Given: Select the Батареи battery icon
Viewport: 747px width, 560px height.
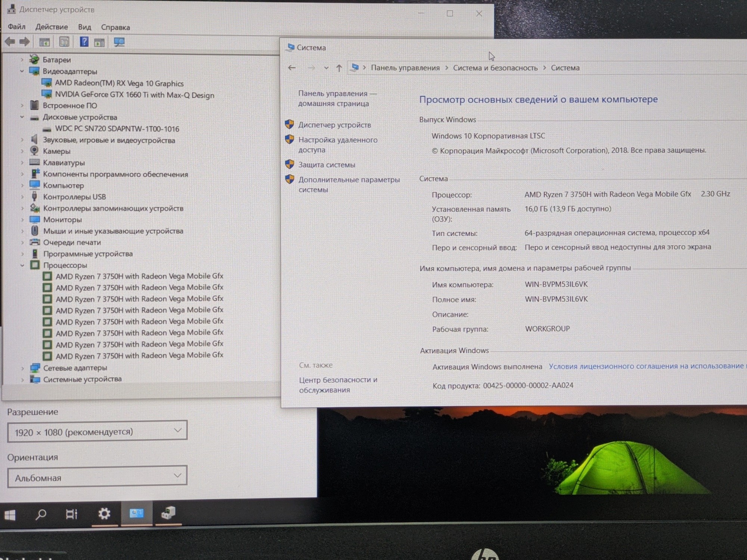Looking at the screenshot, I should 34,59.
